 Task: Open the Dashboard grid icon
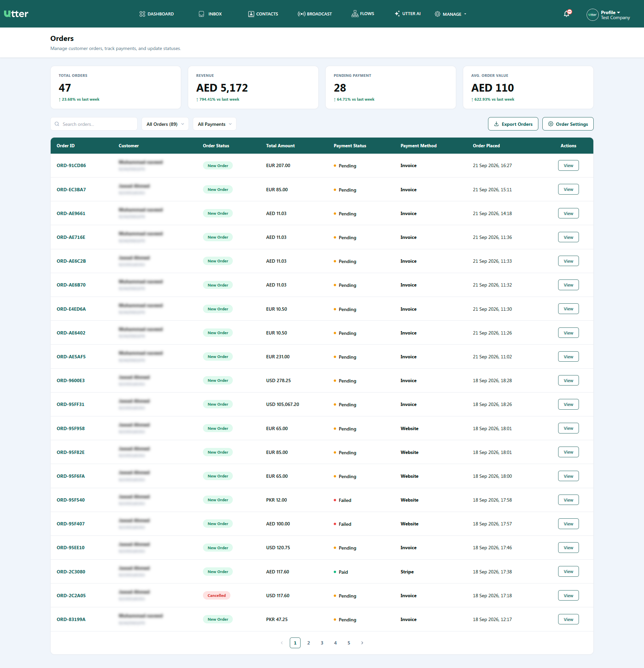coord(143,14)
